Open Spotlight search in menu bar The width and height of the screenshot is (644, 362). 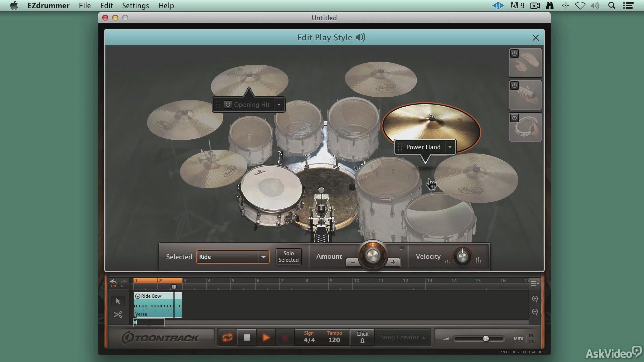612,6
